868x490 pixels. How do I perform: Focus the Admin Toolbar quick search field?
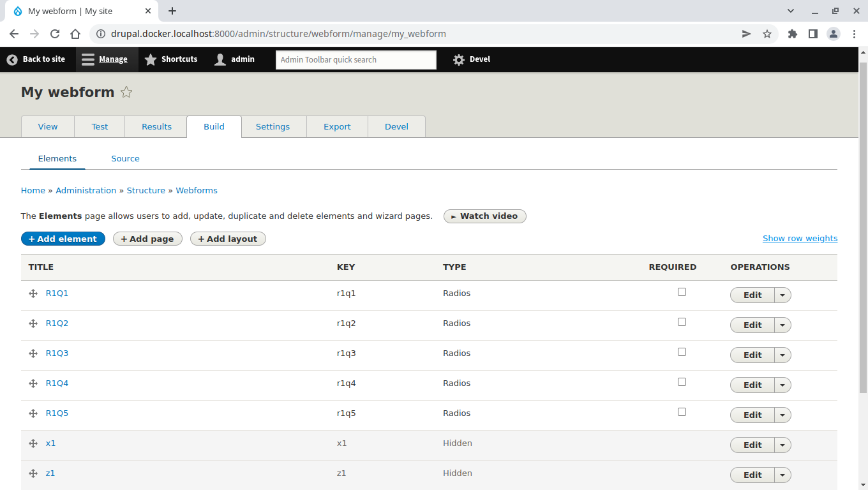(355, 60)
